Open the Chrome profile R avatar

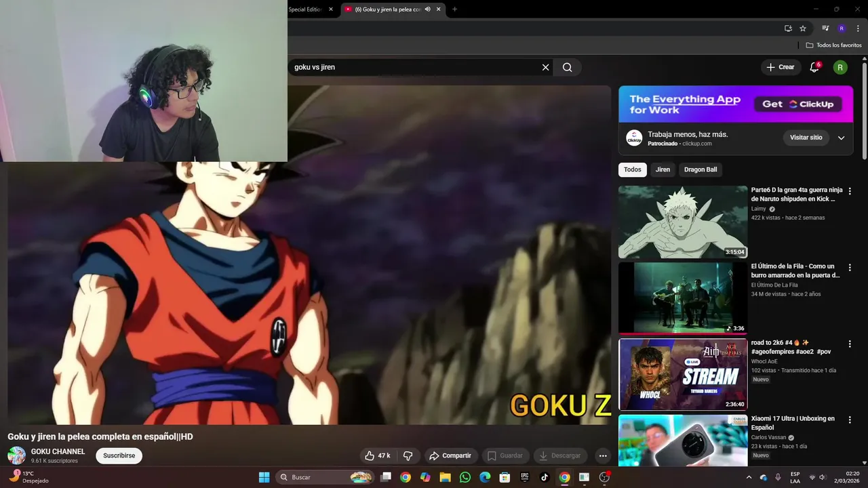[842, 28]
